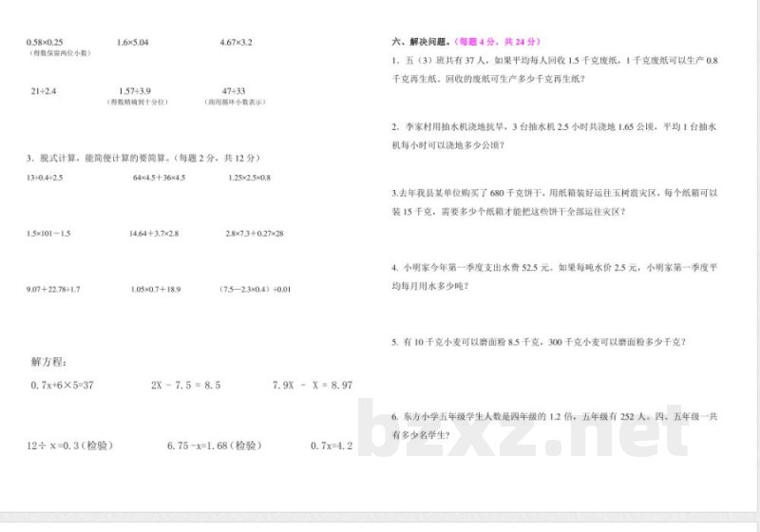Image resolution: width=760 pixels, height=532 pixels.
Task: Click the expression 9.07+22.78÷1.7
Action: [53, 290]
